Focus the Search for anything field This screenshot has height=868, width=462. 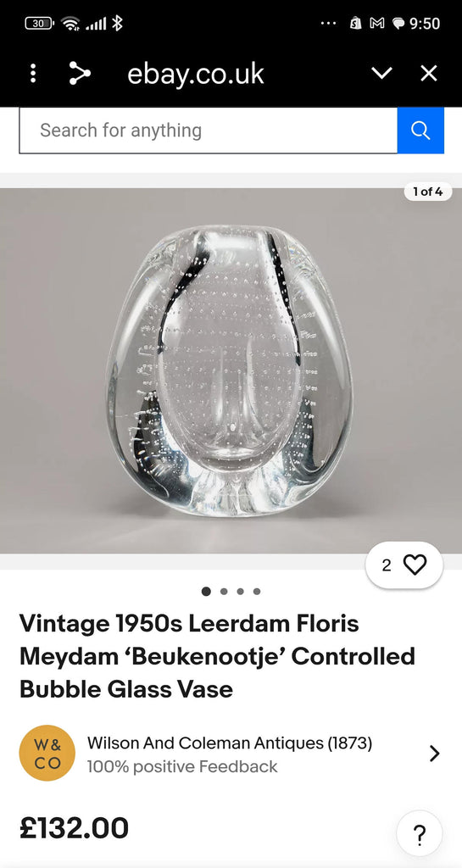click(x=208, y=130)
